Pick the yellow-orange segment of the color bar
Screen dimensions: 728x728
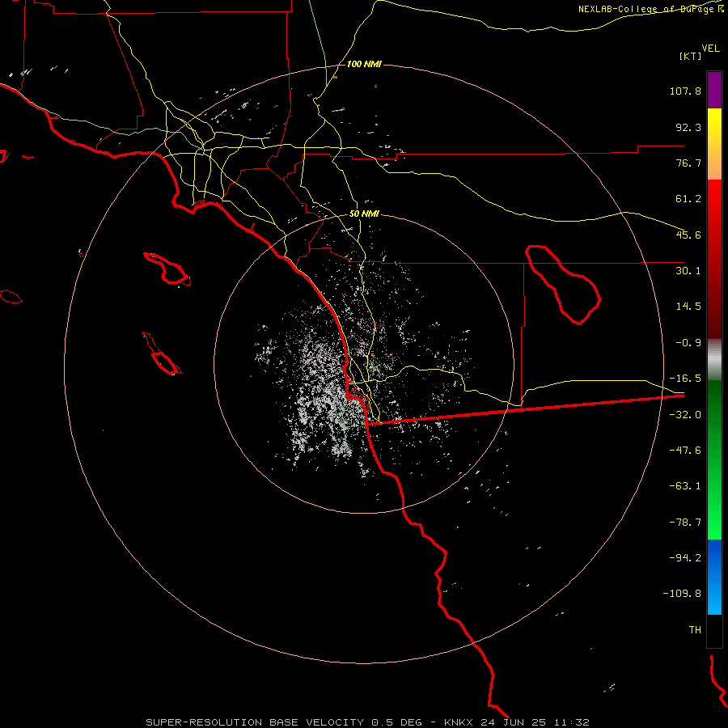tap(714, 144)
